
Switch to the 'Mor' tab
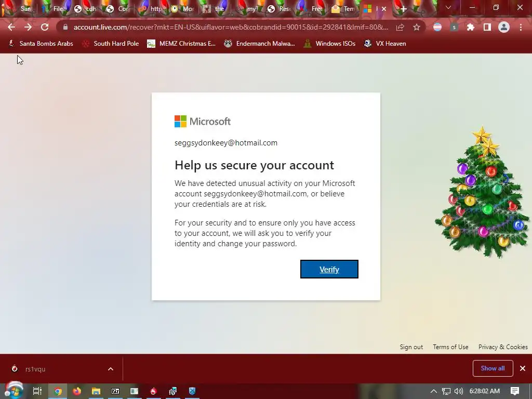point(182,9)
